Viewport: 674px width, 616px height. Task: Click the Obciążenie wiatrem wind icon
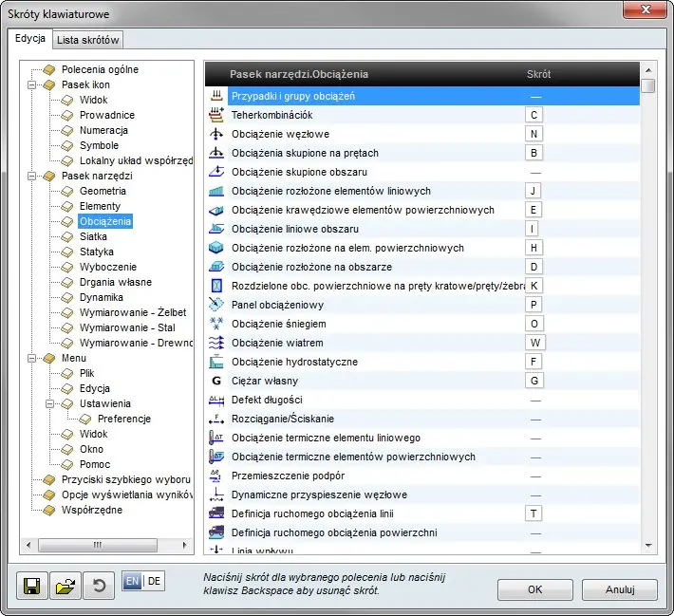click(216, 343)
